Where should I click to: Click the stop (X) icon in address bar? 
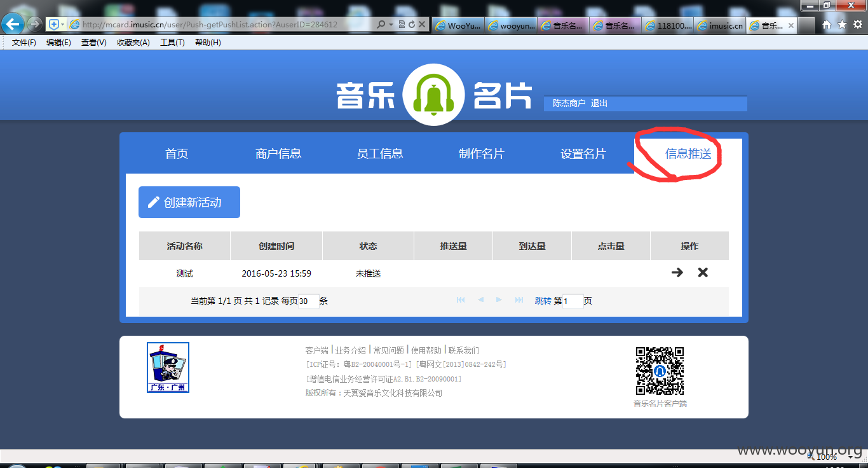click(x=421, y=25)
